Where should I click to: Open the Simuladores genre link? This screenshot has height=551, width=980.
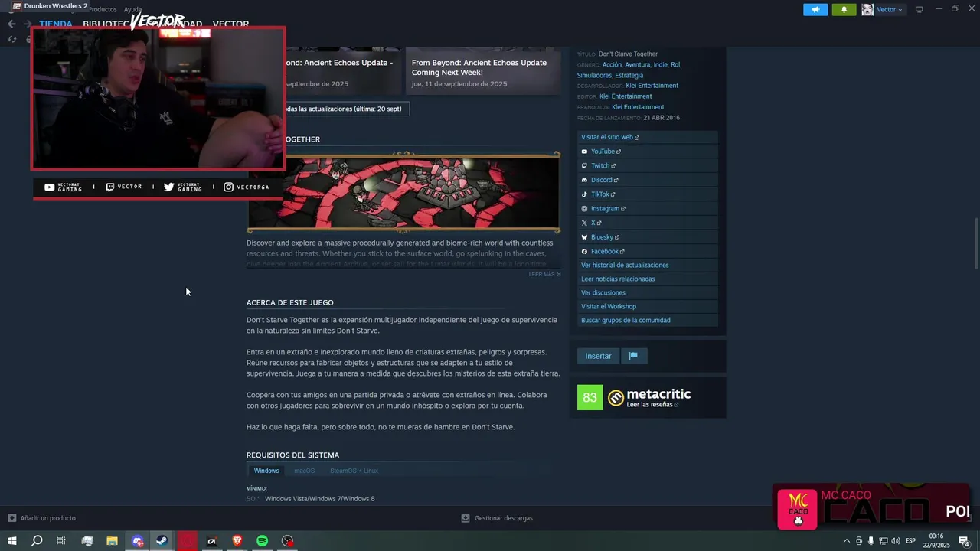tap(594, 76)
